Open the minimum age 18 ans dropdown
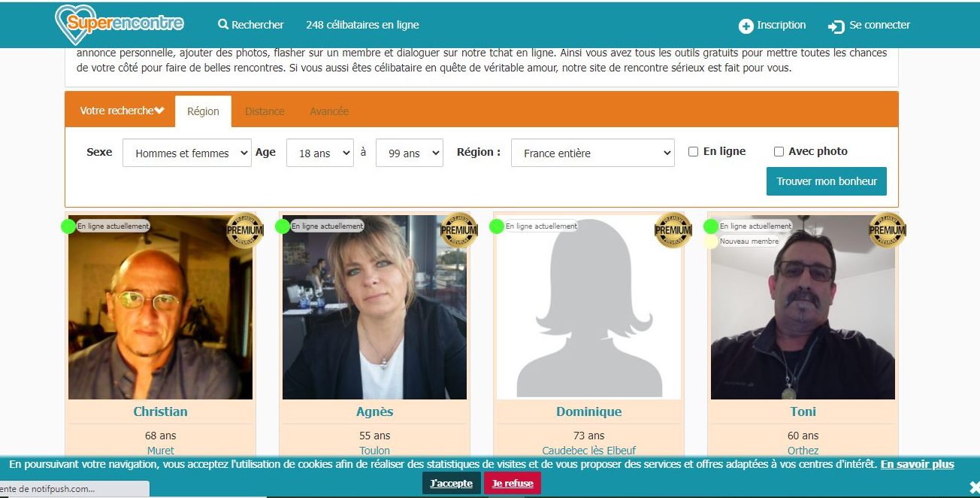This screenshot has width=980, height=498. 320,153
